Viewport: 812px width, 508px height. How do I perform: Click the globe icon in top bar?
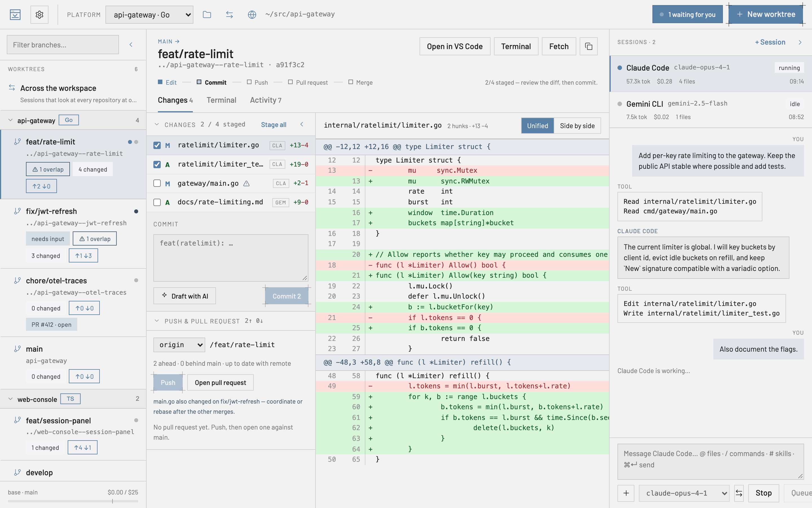[252, 14]
